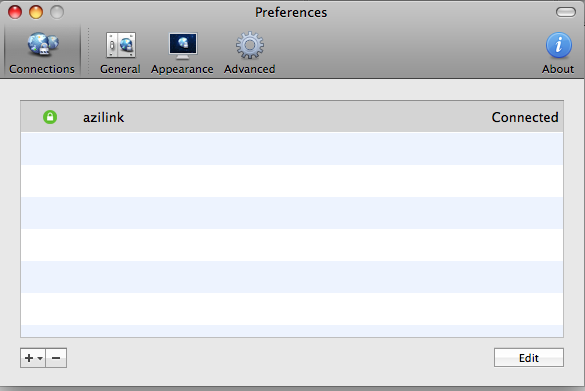Select the azilink connection row
The height and width of the screenshot is (391, 585).
click(292, 117)
